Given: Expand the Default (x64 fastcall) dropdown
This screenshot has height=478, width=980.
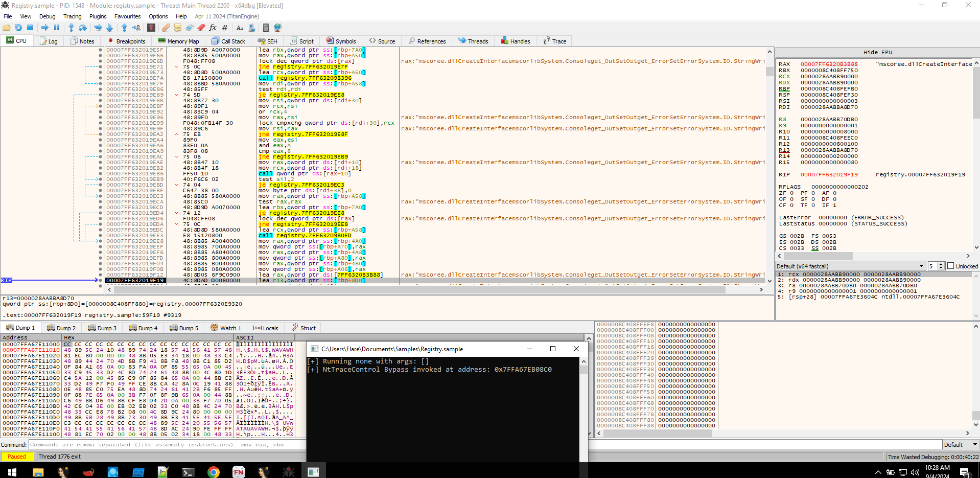Looking at the screenshot, I should coord(850,266).
